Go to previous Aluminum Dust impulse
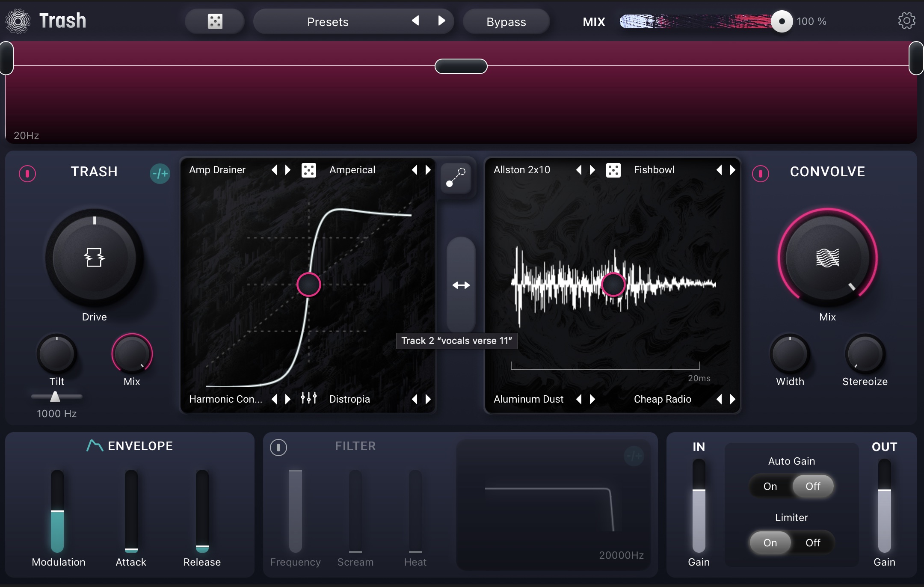The height and width of the screenshot is (587, 924). [579, 399]
